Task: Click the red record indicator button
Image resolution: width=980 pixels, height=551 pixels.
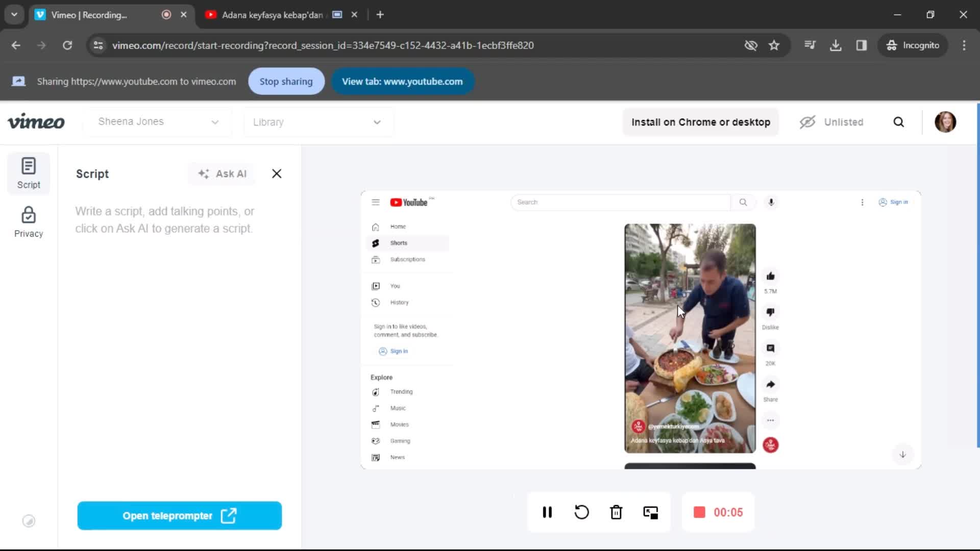Action: [699, 512]
